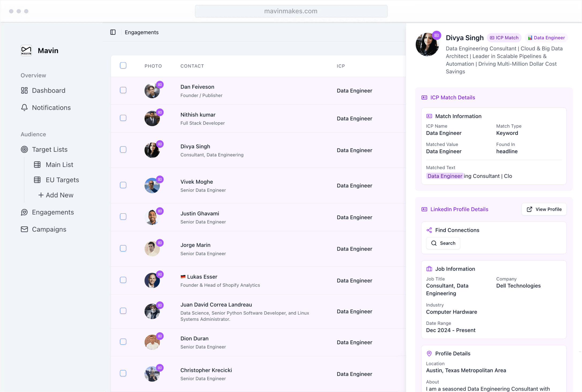Click the ICP badge on Divya Singh's profile photo

click(437, 35)
